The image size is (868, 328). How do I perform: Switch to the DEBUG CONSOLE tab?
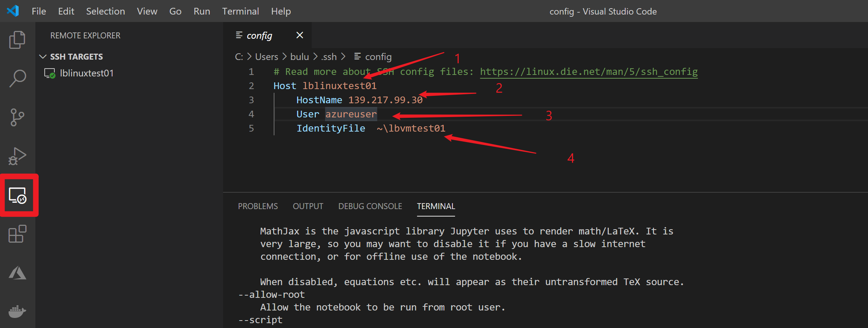[370, 206]
